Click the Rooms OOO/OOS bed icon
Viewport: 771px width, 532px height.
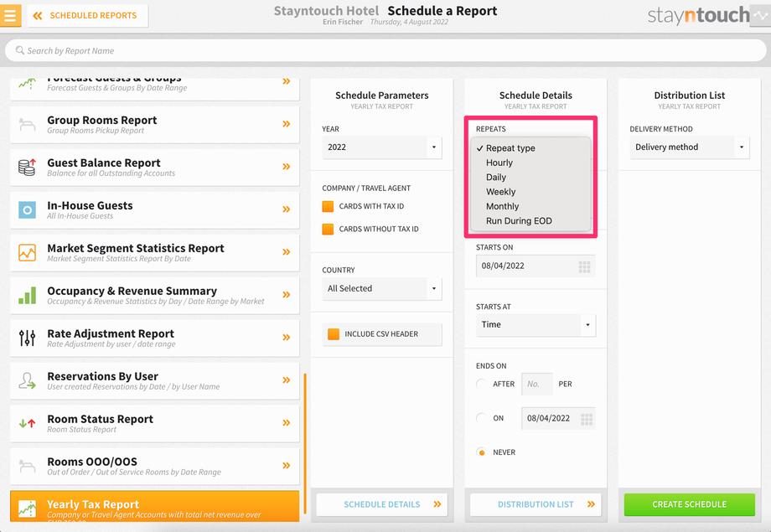(x=27, y=466)
